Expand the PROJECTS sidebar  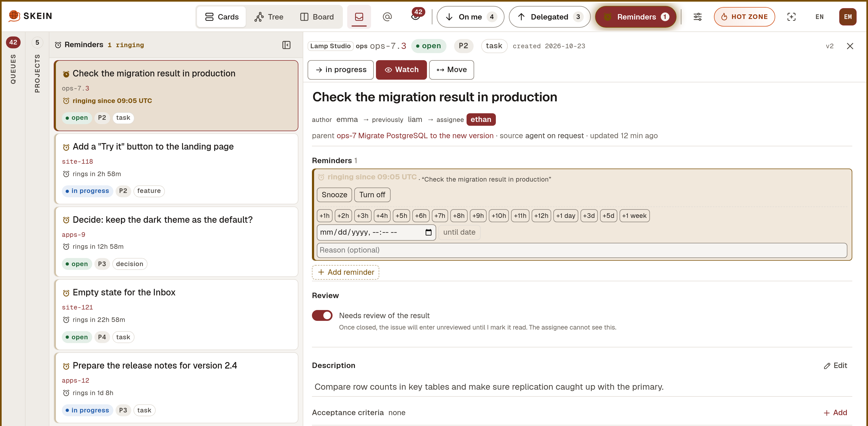coord(37,65)
